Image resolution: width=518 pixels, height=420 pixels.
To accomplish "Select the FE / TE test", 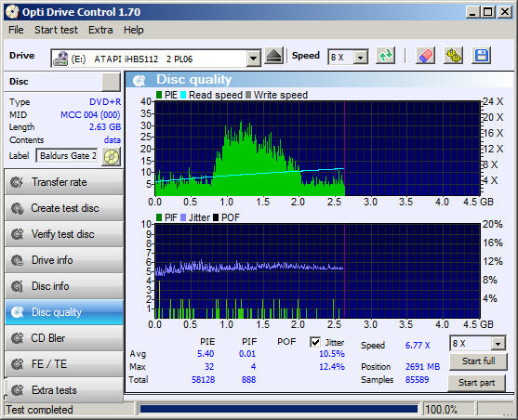I will 64,364.
